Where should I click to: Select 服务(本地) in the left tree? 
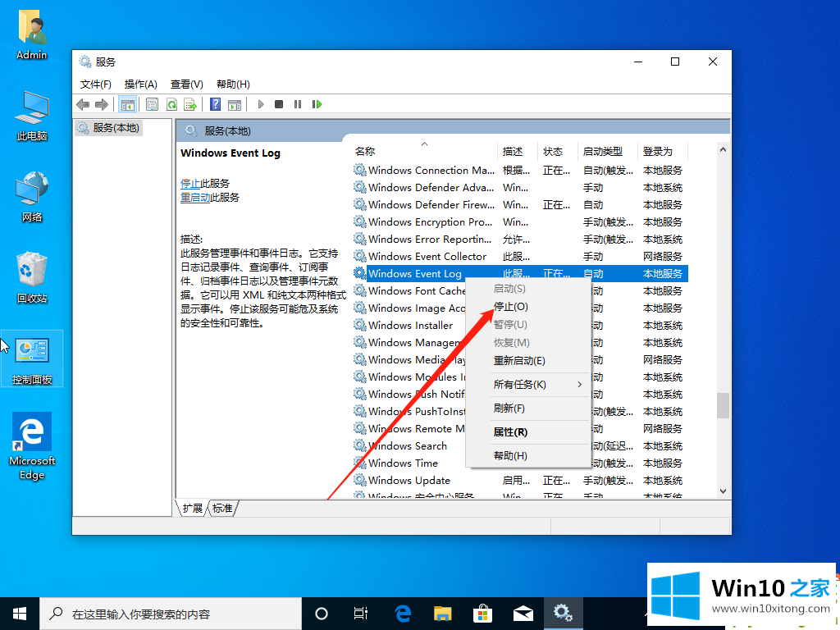click(x=116, y=128)
